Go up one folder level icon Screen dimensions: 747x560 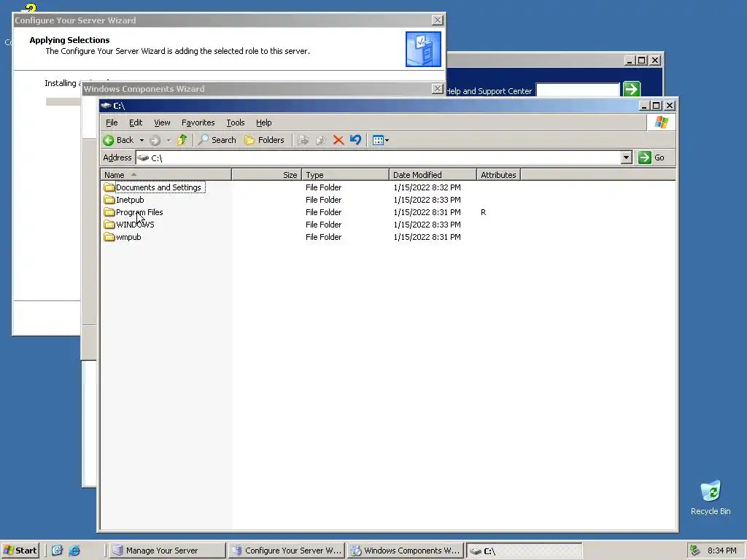pos(182,140)
